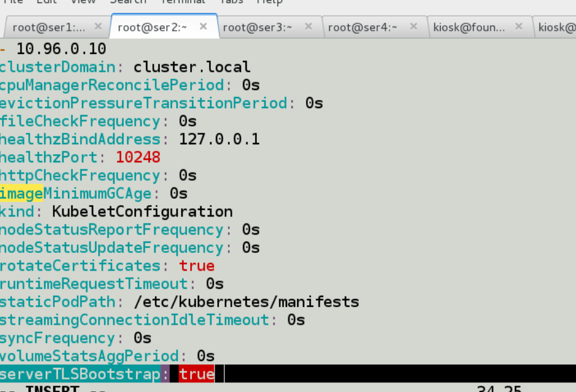Screen dimensions: 576x392
Task: Click the KubeletConfiguration value
Action: (142, 212)
